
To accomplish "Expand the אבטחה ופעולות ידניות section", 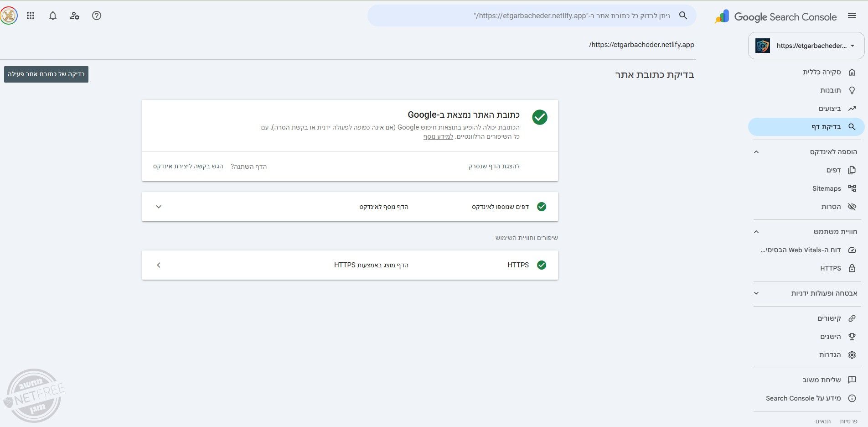I will click(756, 293).
